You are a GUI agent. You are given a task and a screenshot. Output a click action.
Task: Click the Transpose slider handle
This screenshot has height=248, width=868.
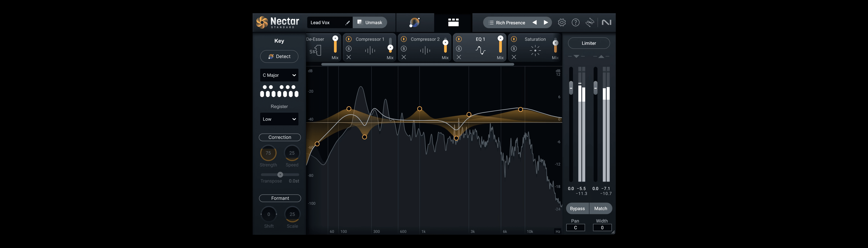[280, 175]
